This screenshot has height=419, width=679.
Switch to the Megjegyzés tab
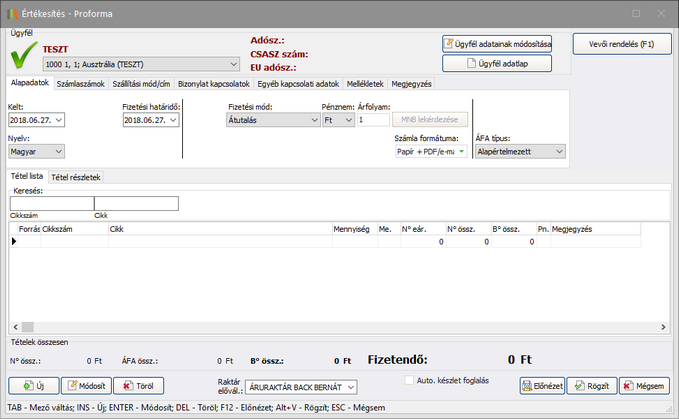pos(412,84)
